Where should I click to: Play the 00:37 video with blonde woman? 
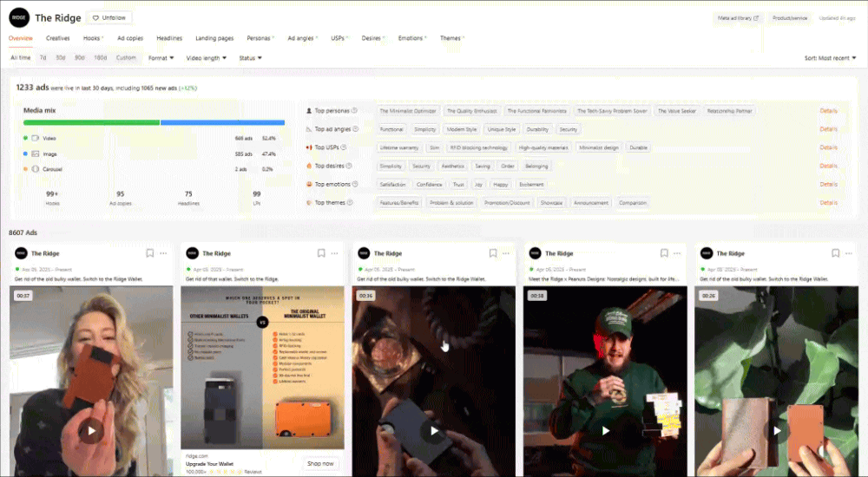pos(91,430)
